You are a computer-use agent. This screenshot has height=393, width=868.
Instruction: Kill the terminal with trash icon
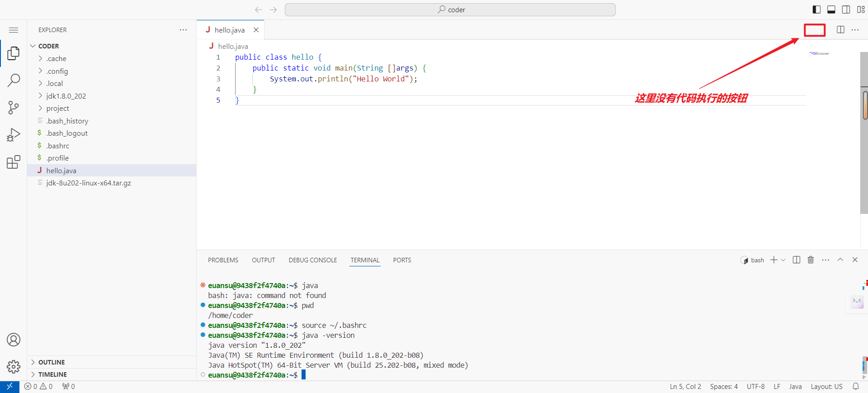click(811, 260)
